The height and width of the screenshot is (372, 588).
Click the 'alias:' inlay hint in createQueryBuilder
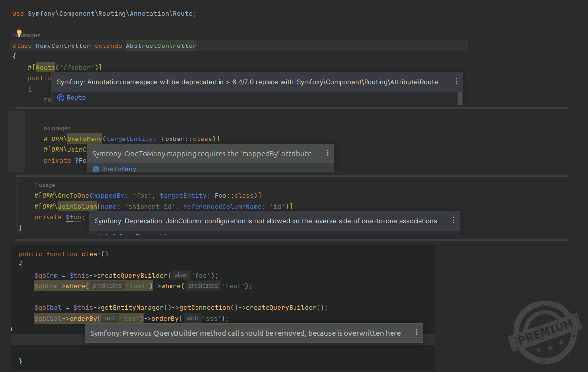[x=181, y=275]
